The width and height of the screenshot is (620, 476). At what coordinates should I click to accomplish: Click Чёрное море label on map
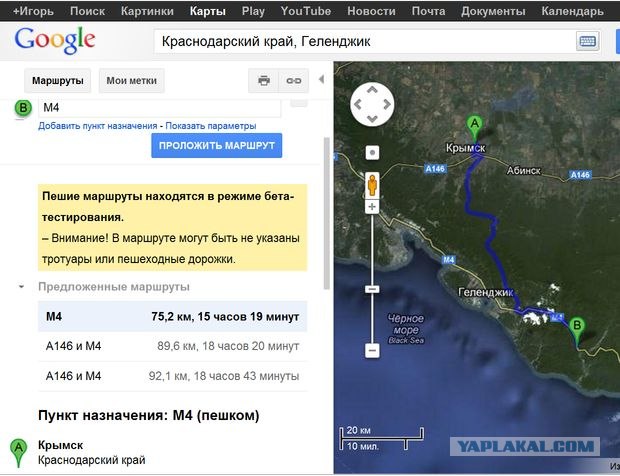(x=406, y=324)
